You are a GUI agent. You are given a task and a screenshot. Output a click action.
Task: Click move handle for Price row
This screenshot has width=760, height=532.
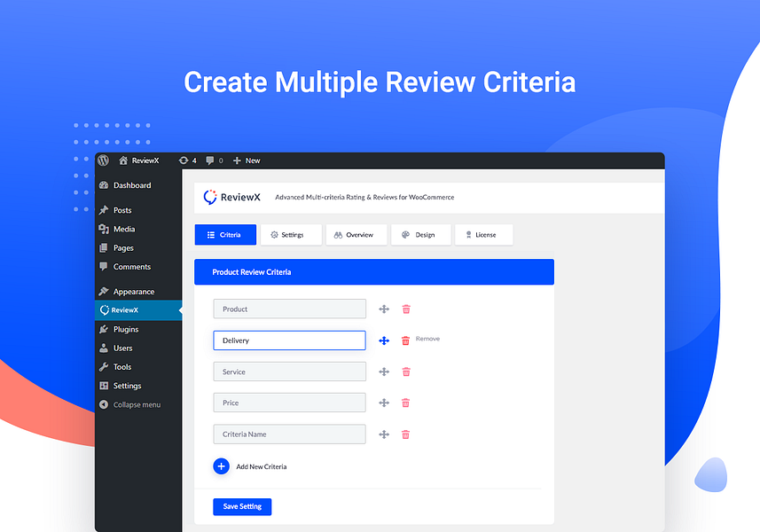tap(384, 403)
